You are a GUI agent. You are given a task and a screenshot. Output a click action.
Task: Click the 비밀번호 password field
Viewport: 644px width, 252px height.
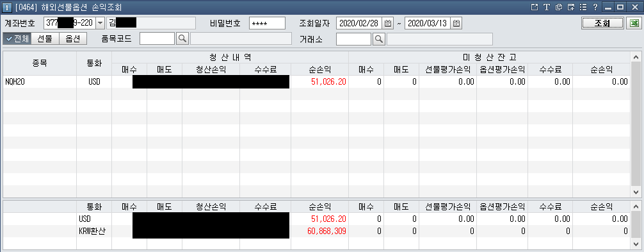[x=268, y=24]
